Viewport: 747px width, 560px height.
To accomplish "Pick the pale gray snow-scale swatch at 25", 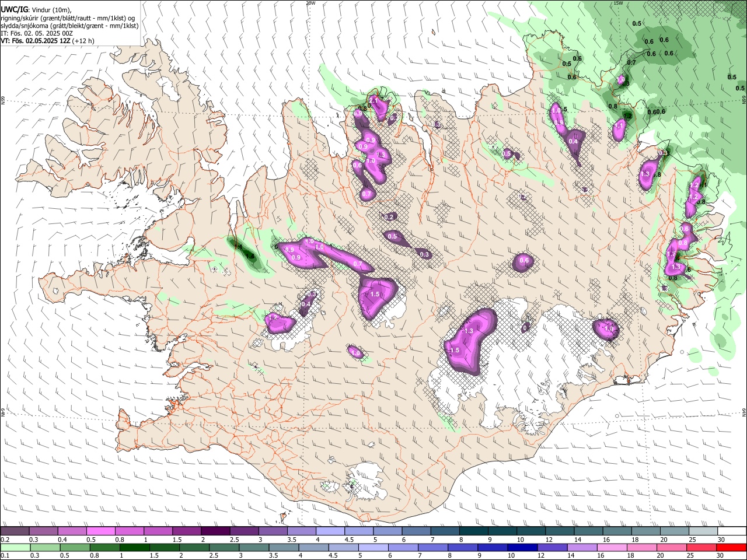I will (703, 531).
